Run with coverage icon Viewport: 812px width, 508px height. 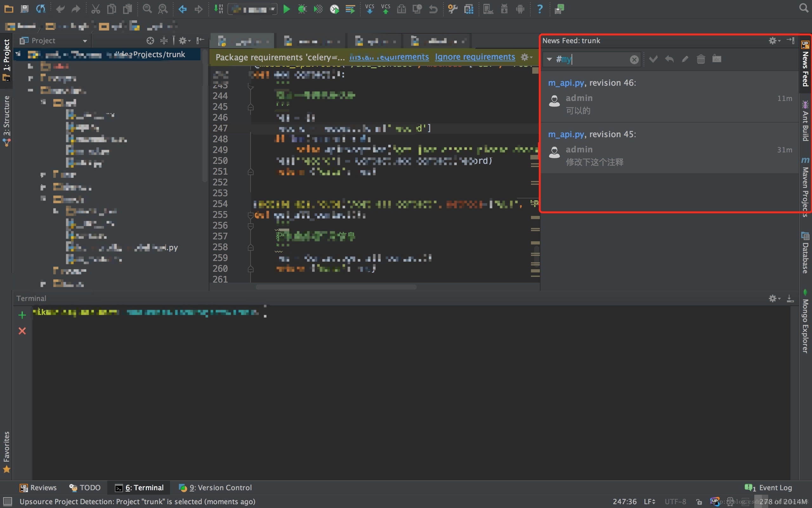click(318, 9)
